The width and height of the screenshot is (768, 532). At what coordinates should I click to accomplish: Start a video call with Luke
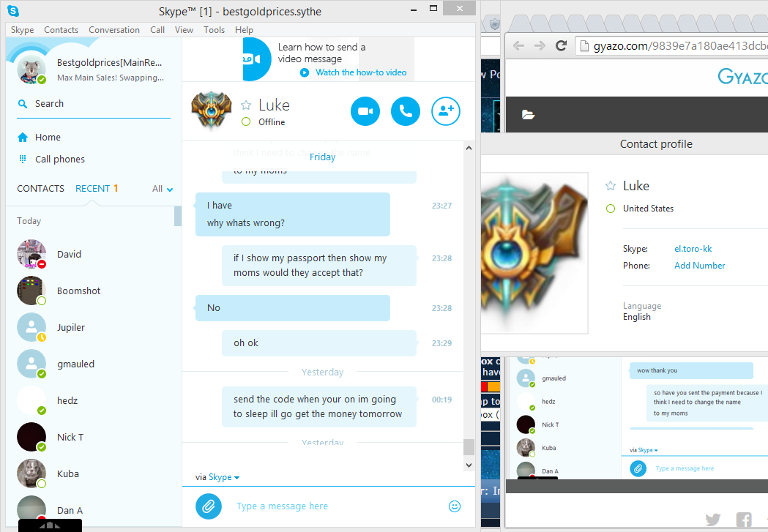coord(365,111)
